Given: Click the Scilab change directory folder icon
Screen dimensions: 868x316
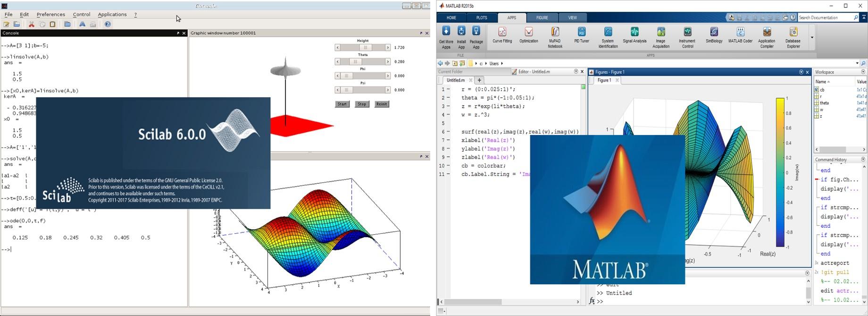Looking at the screenshot, I should (x=67, y=24).
